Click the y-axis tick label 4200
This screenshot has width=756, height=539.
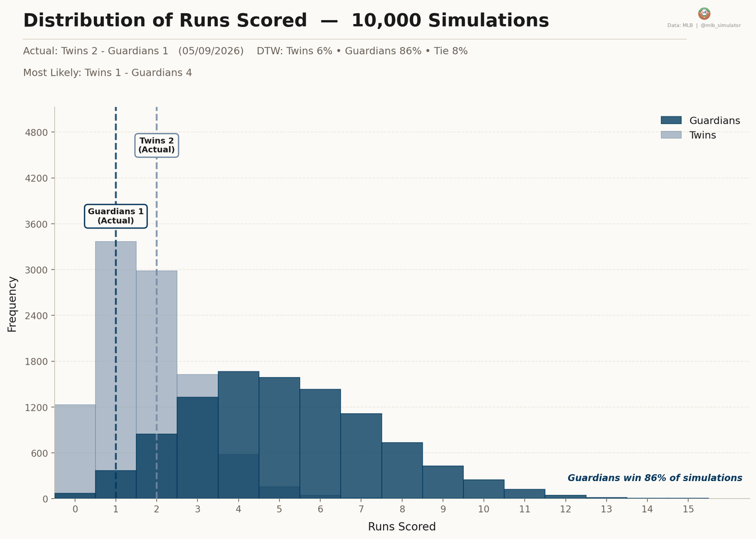point(37,178)
